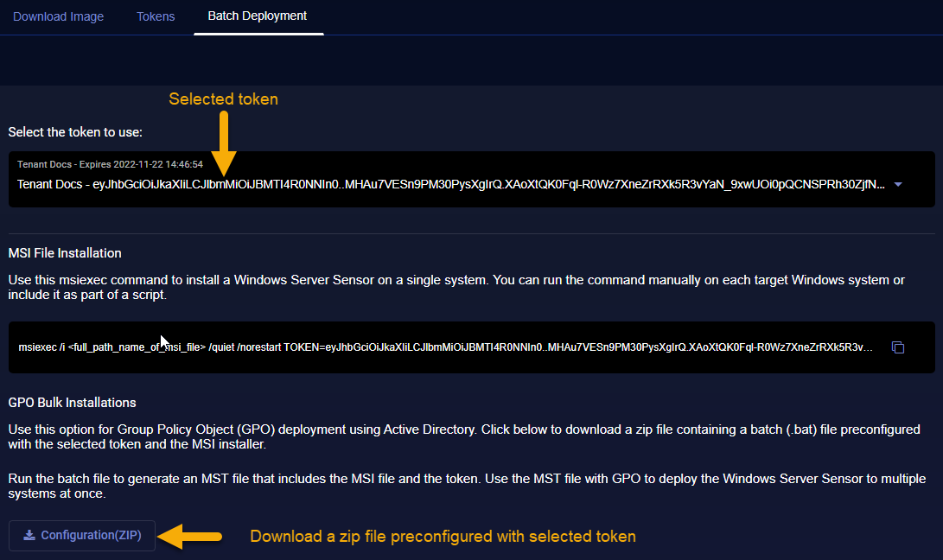The width and height of the screenshot is (943, 560).
Task: Click the download icon in the Configuration button
Action: 29,535
